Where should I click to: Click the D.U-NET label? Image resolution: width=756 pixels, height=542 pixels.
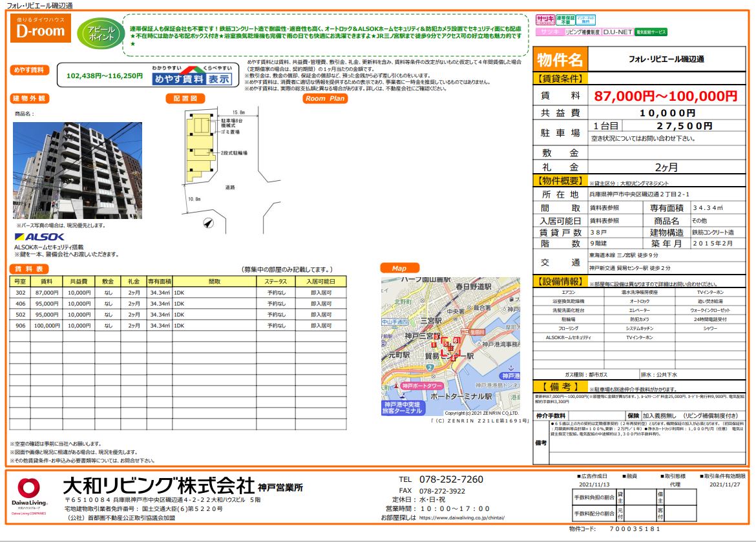coord(618,32)
